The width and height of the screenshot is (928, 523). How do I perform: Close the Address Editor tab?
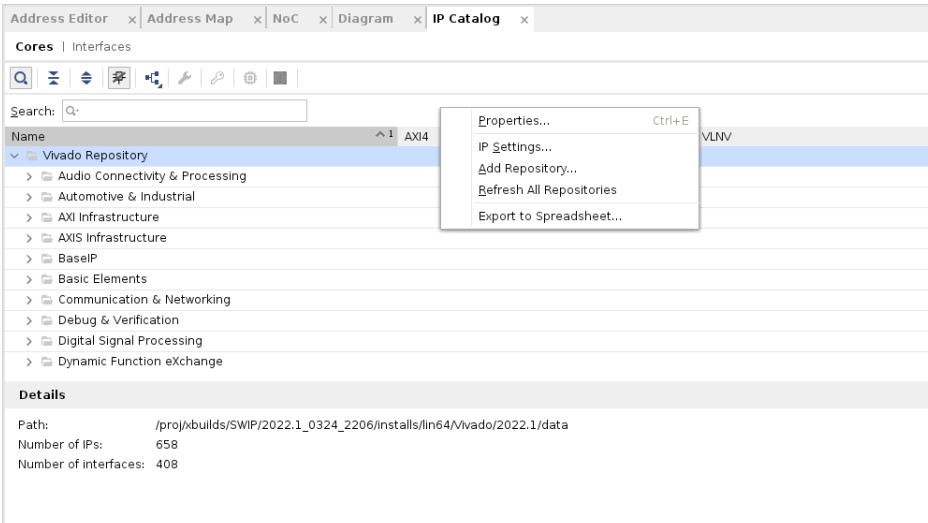132,20
